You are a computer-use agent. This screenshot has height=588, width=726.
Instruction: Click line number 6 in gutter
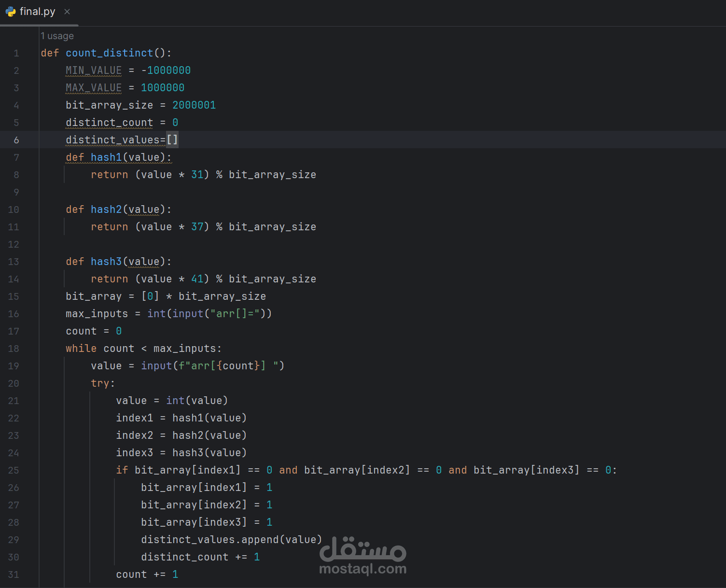pos(16,140)
